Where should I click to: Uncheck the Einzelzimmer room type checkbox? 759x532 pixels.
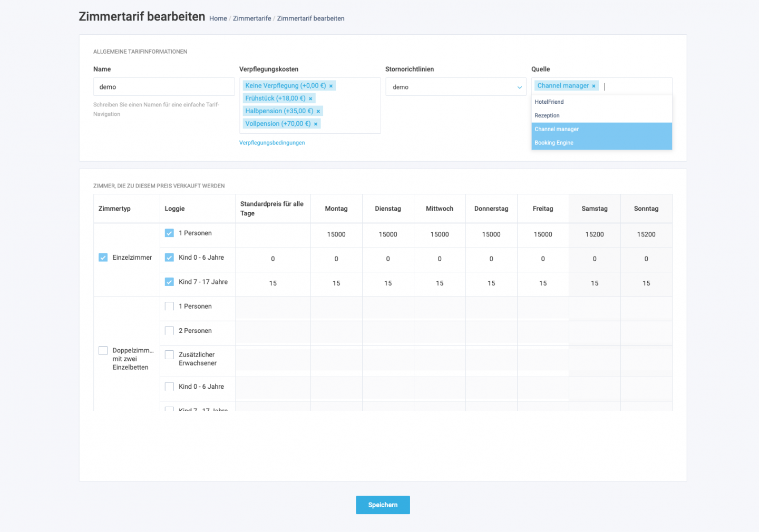pyautogui.click(x=103, y=258)
